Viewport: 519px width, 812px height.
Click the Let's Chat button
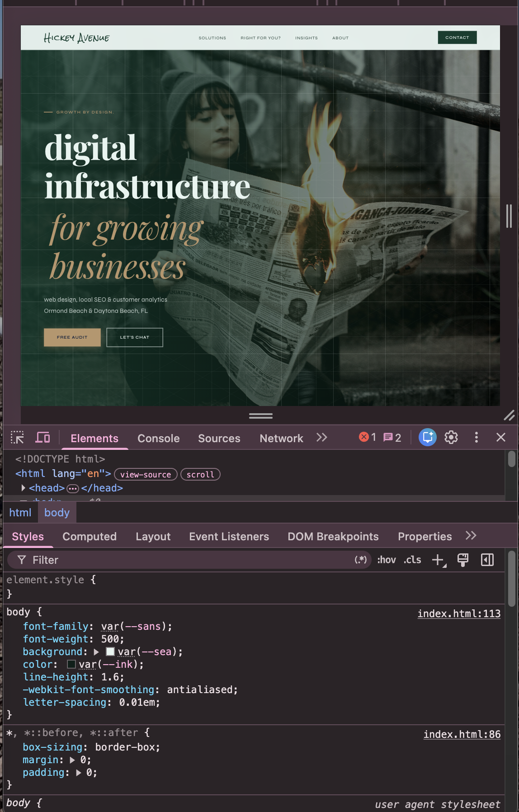click(x=135, y=337)
